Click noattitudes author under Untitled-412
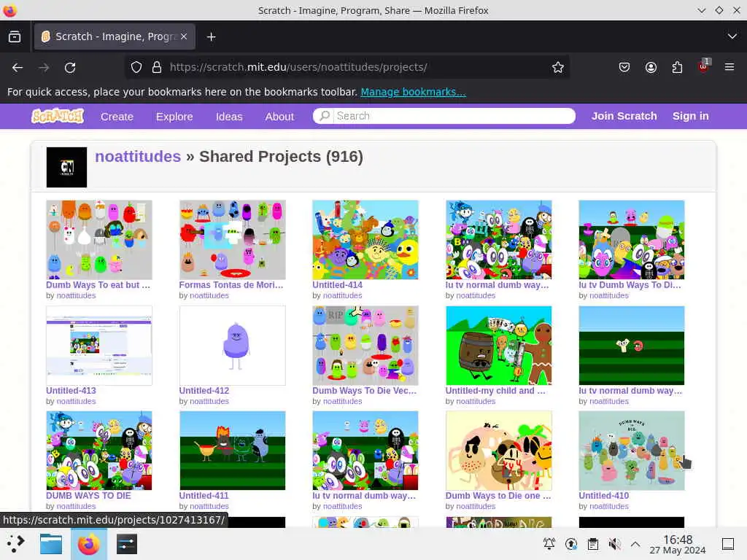 [x=209, y=401]
